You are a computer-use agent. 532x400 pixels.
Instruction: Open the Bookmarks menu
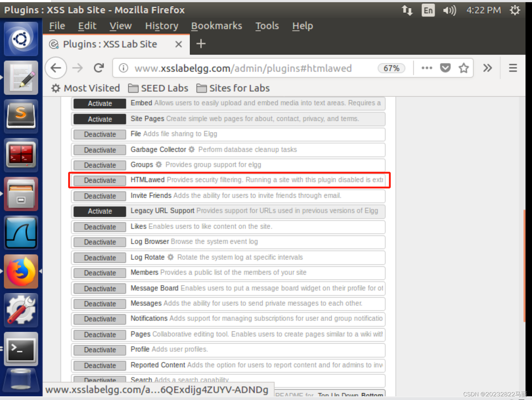tap(217, 26)
